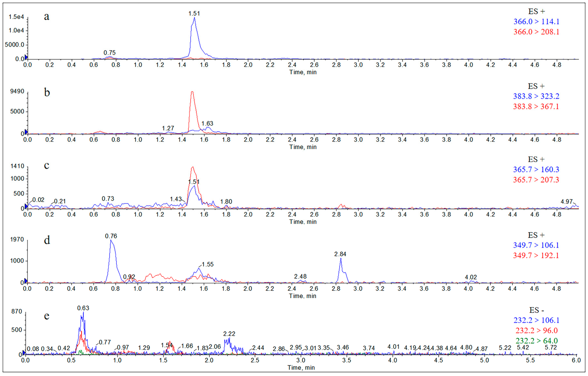Click the 2.84 peak label in panel d
This screenshot has height=376, width=588.
340,254
